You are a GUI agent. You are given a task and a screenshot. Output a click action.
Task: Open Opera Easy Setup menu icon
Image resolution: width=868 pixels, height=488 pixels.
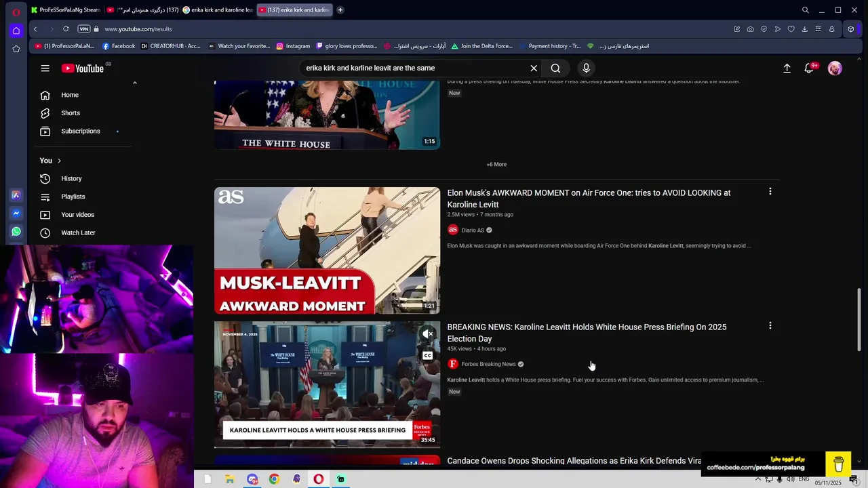(818, 29)
